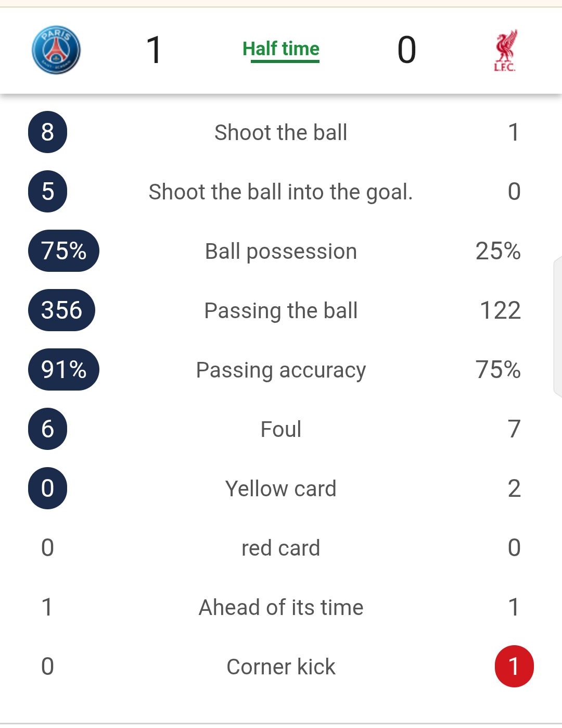Tap the Liverpool FC club crest
This screenshot has height=728, width=562.
coord(505,50)
